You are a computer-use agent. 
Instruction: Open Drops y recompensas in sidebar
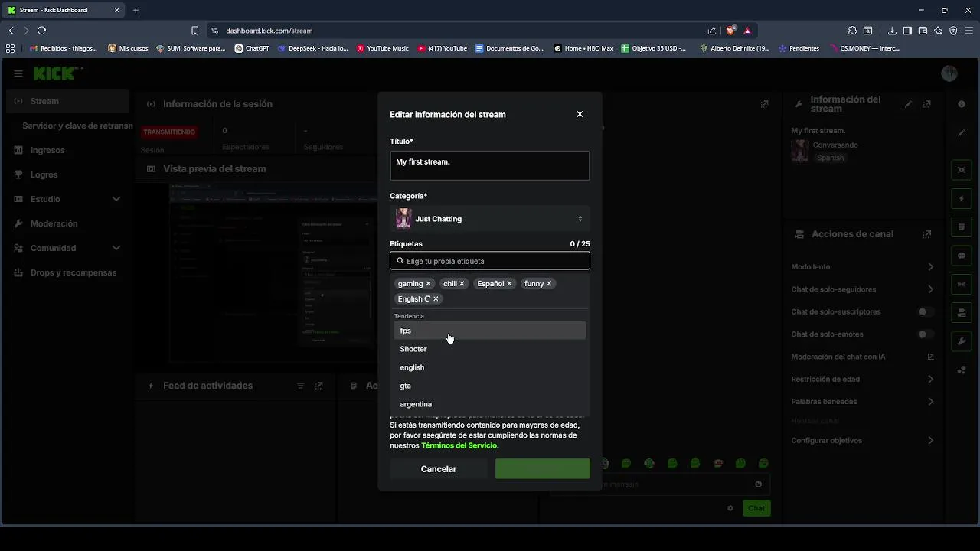[x=73, y=272]
